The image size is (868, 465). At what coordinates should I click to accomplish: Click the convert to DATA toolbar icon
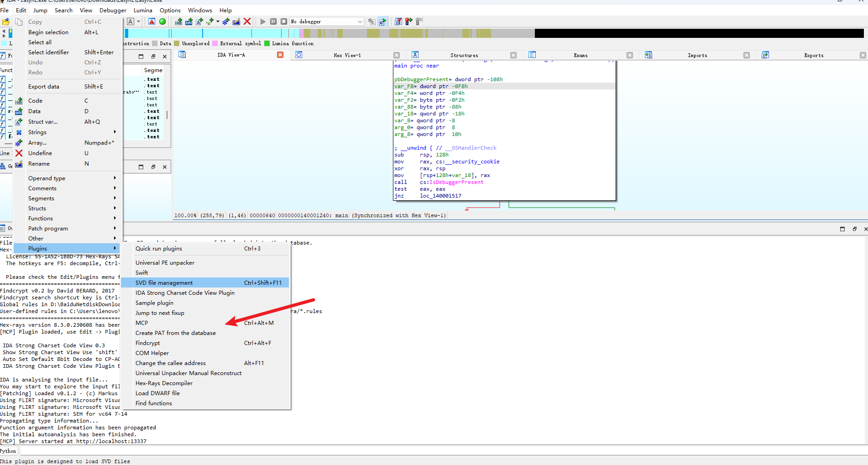click(189, 21)
